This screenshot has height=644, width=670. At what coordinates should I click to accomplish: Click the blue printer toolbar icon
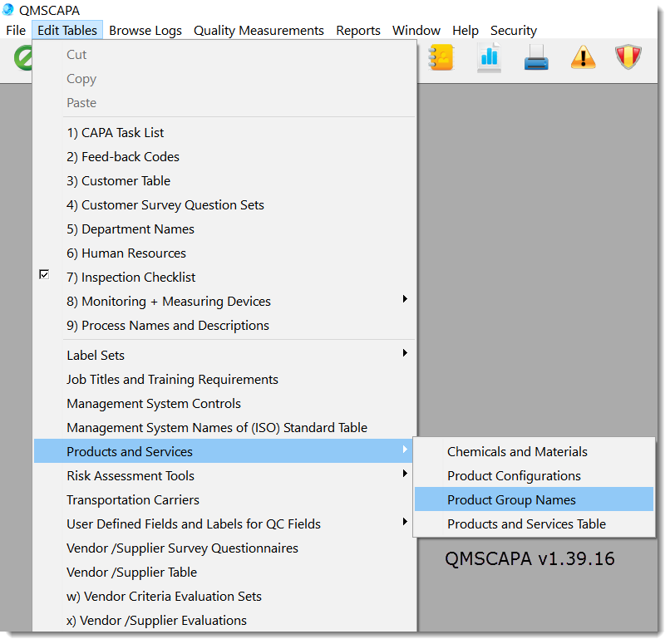535,57
